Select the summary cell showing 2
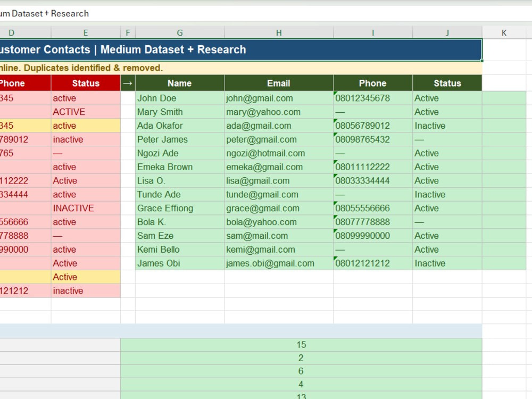The width and height of the screenshot is (532, 399). [301, 358]
